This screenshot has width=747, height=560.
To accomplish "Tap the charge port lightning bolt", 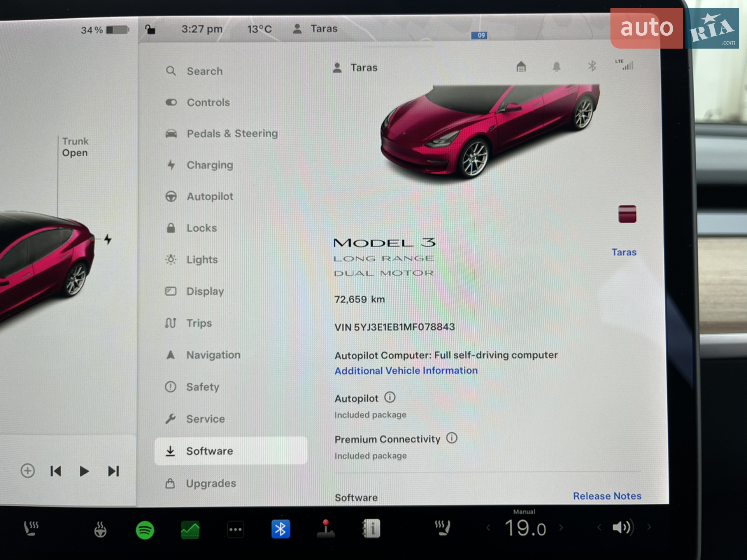I will tap(108, 239).
